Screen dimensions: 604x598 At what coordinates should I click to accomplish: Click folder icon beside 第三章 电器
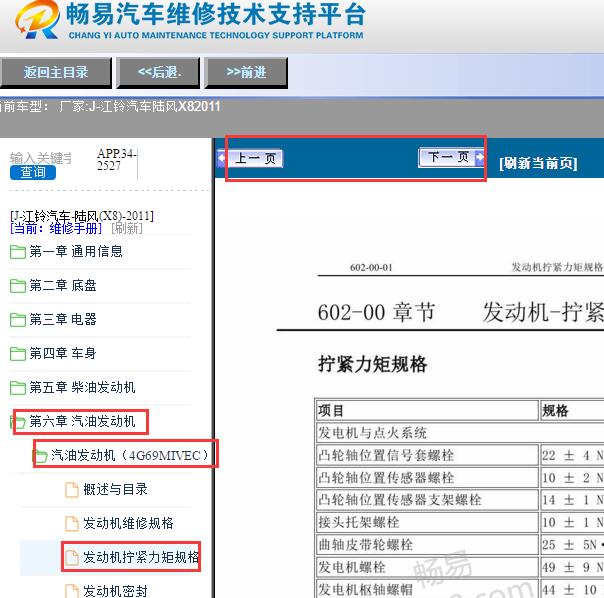(18, 320)
